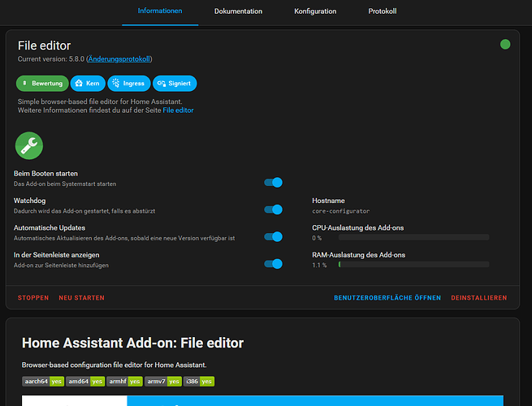Open the Dokumentation tab
The image size is (532, 406).
click(x=238, y=11)
